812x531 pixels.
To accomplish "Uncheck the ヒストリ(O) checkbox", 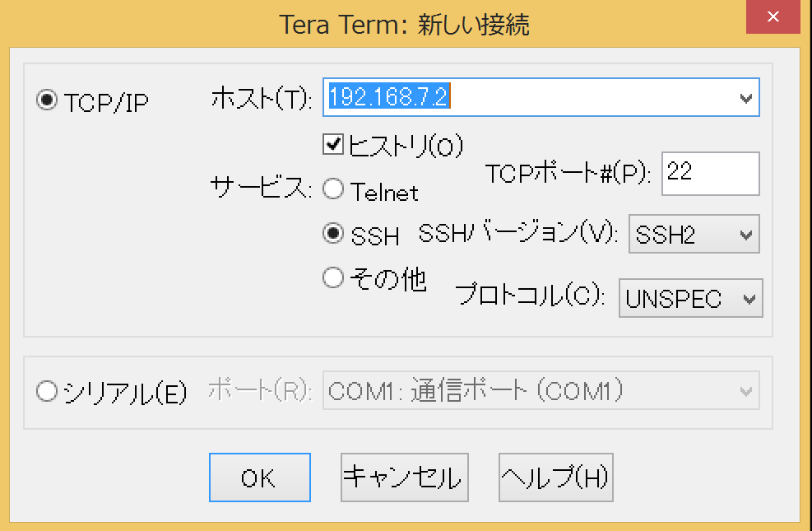I will click(333, 146).
